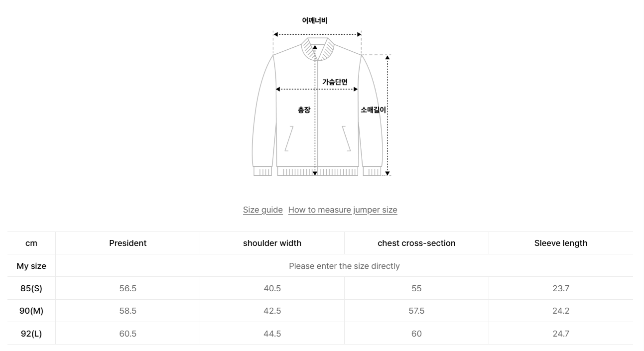
Task: Click the 24.7 sleeve value for 92(L)
Action: pos(560,333)
